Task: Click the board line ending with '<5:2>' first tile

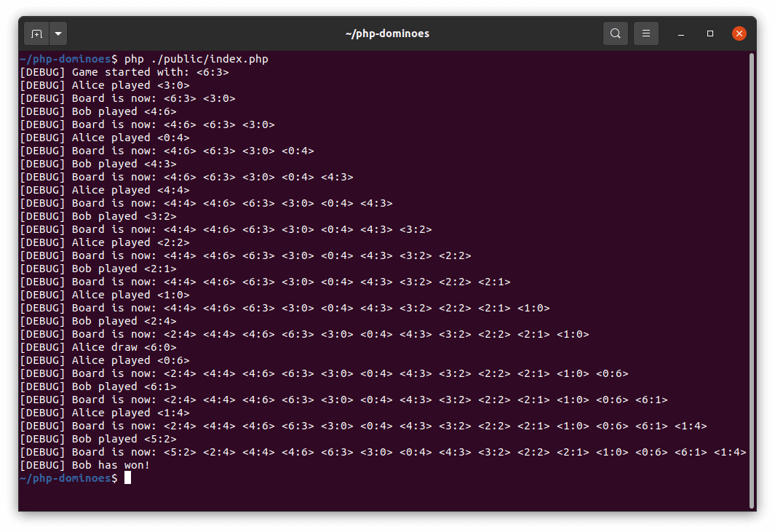Action: tap(383, 452)
